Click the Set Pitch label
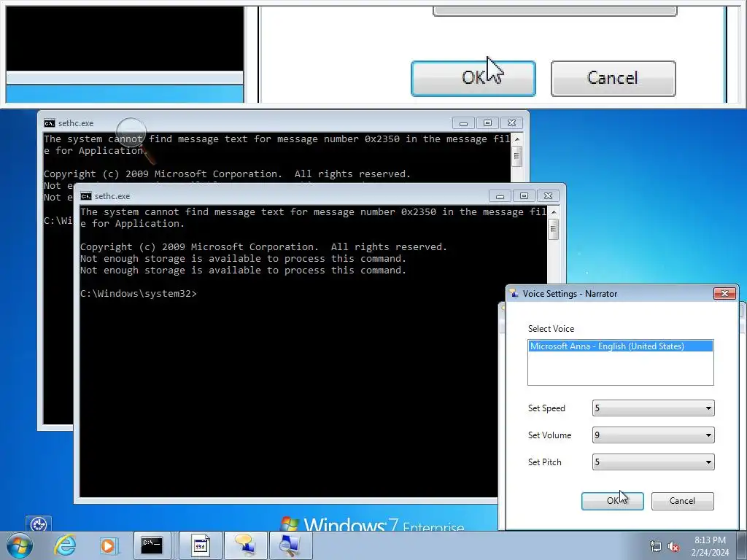Screen dimensions: 747x560 coord(544,462)
